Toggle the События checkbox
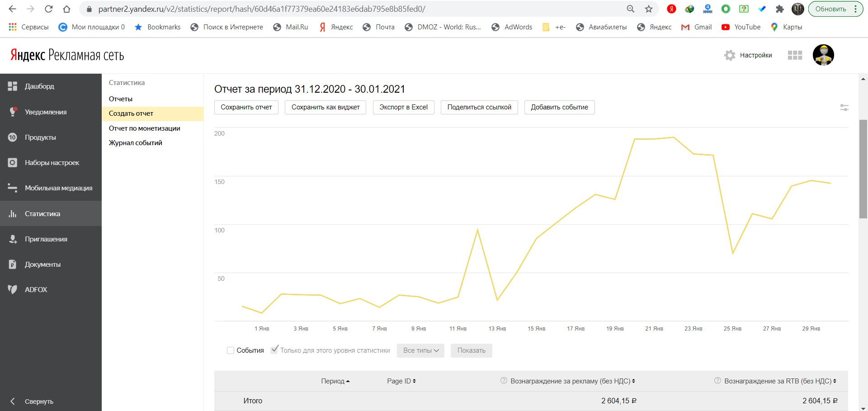The height and width of the screenshot is (411, 868). pos(231,350)
